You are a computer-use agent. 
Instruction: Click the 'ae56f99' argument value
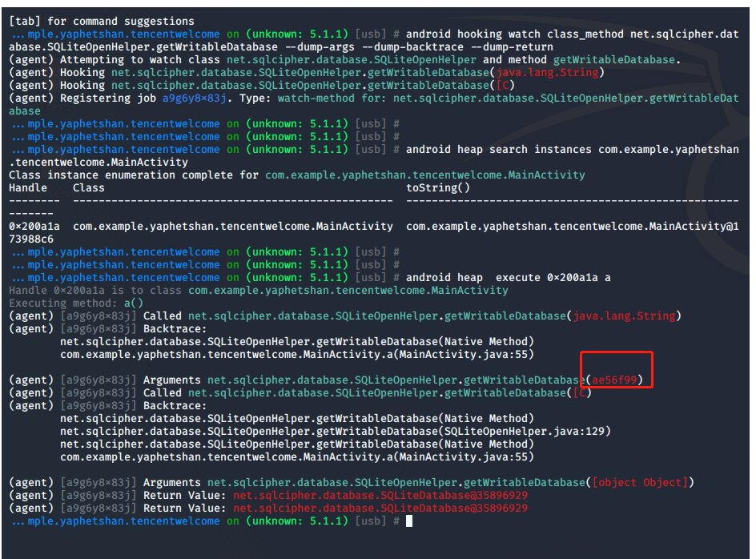614,380
